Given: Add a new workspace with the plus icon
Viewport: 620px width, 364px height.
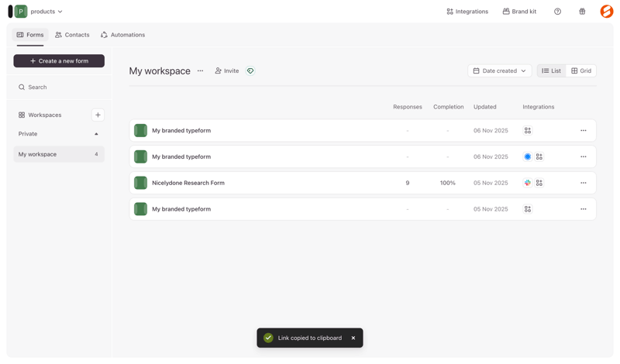Looking at the screenshot, I should point(98,115).
